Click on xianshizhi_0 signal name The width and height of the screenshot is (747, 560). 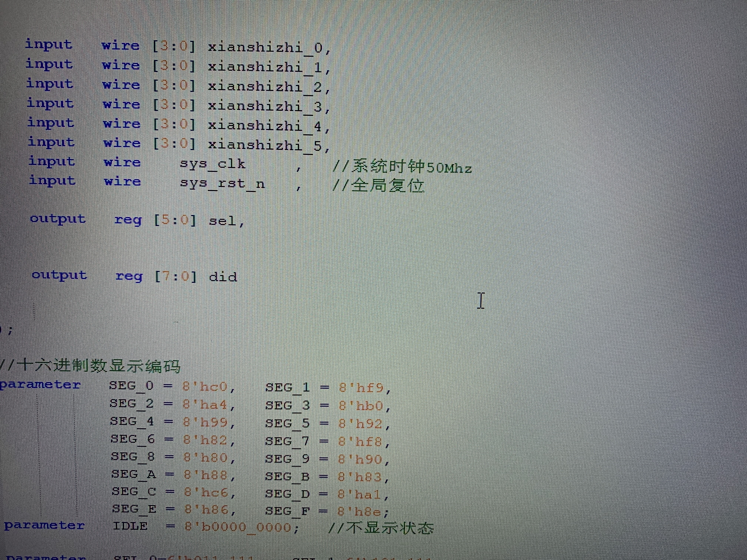tap(265, 48)
